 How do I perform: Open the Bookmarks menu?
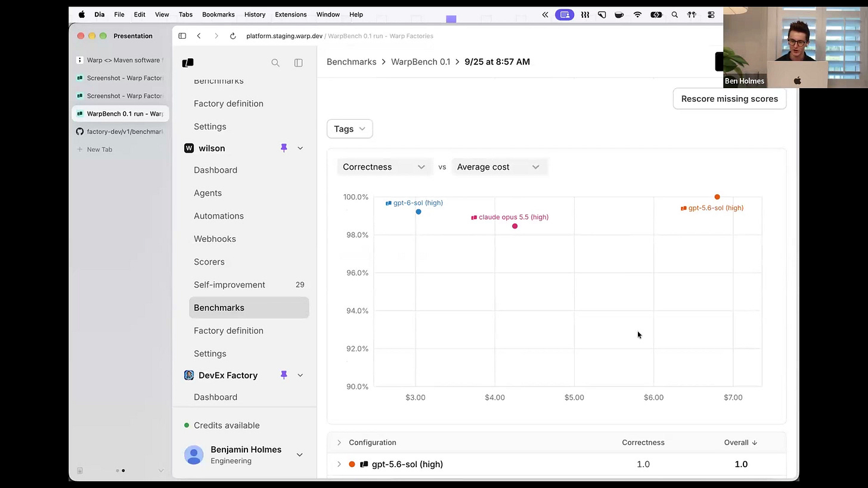[x=218, y=14]
